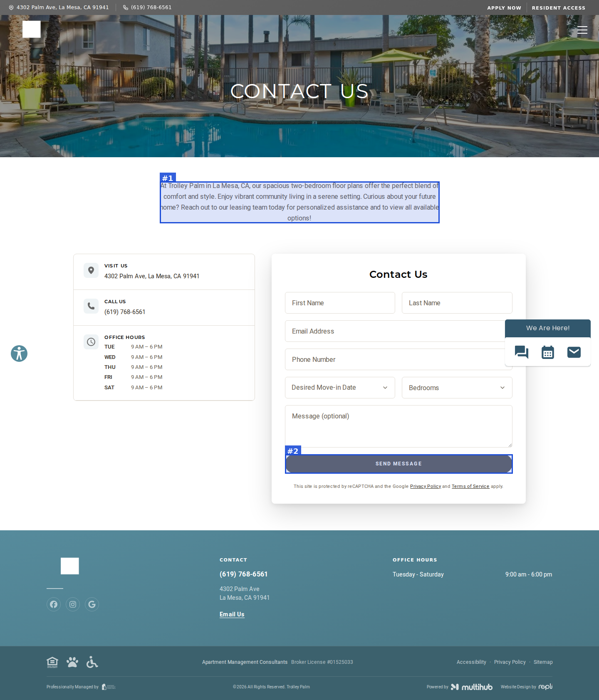The image size is (599, 700).
Task: Open the accessibility widget icon
Action: tap(19, 354)
